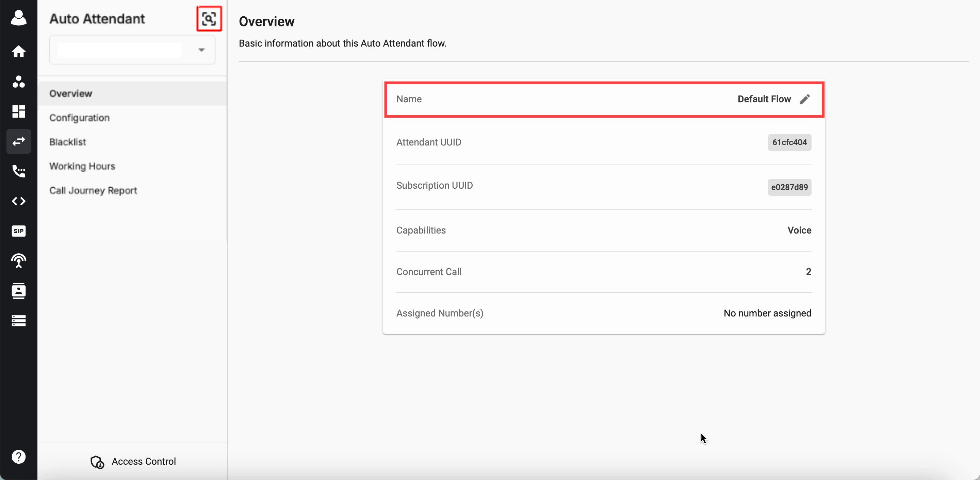Open the contacts book icon
The height and width of the screenshot is (480, 980).
tap(19, 291)
